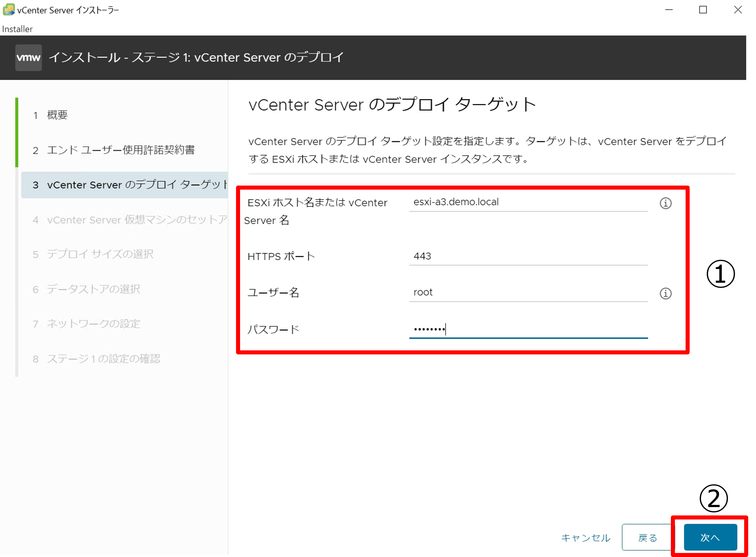
Task: Click vCenter Server installer title bar icon
Action: point(8,10)
